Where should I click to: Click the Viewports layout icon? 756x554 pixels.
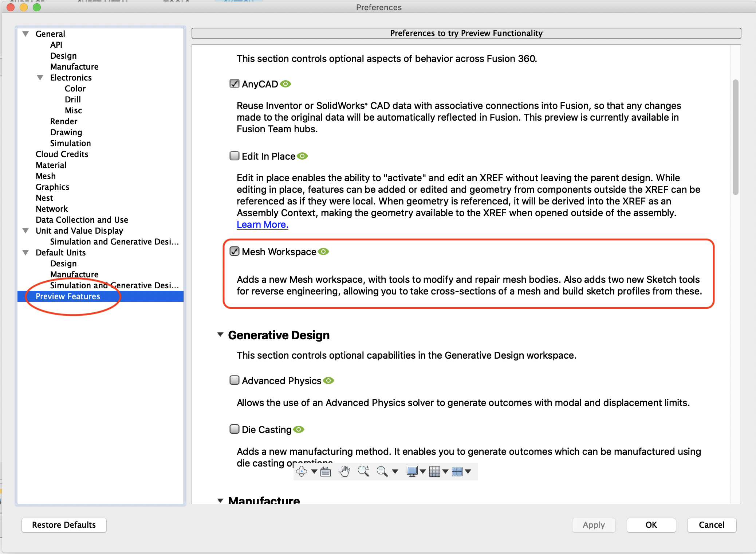coord(457,471)
